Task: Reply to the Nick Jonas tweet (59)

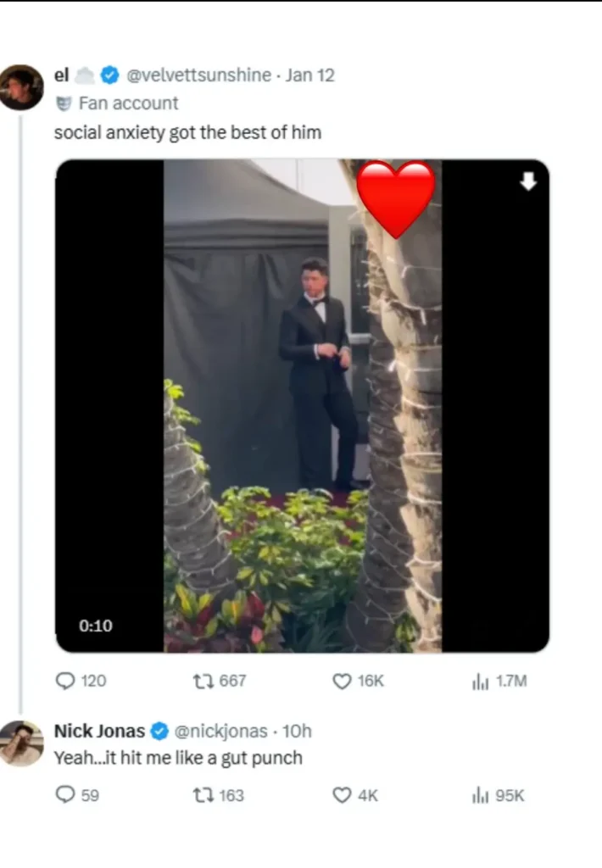Action: pos(65,795)
